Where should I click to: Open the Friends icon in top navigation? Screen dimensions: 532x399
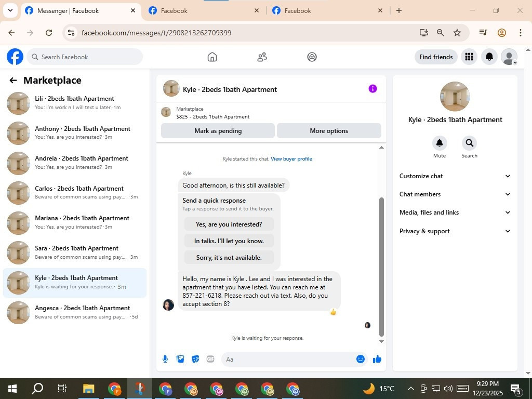pyautogui.click(x=262, y=57)
